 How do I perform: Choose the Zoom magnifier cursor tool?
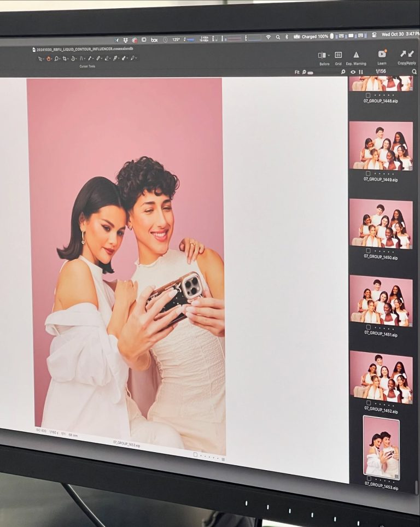tap(56, 58)
